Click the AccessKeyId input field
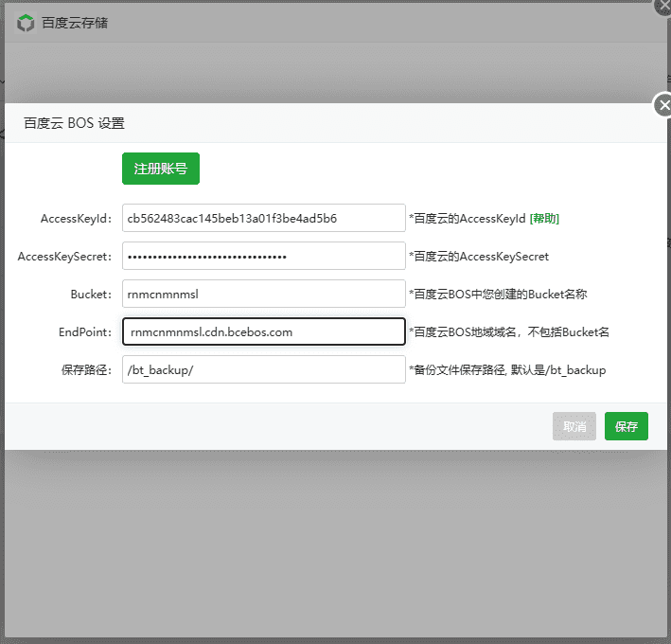 (264, 218)
